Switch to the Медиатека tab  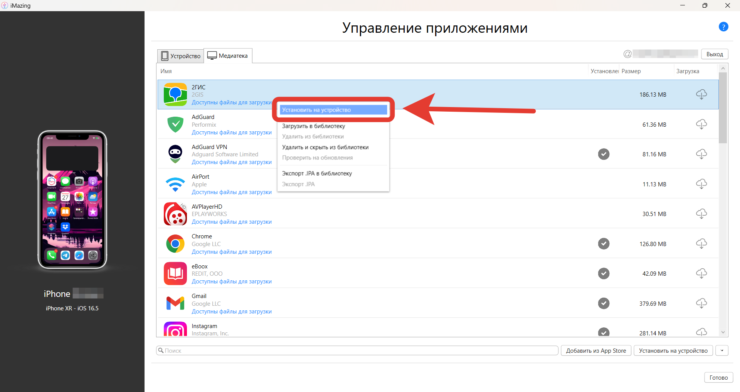tap(228, 56)
